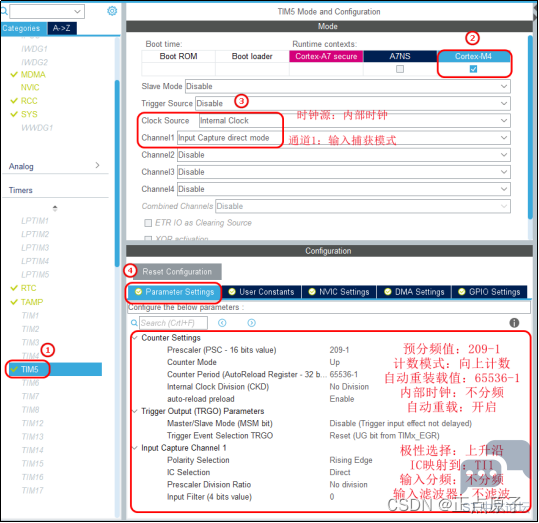Select RTC in the timers list
The image size is (539, 523).
click(28, 288)
